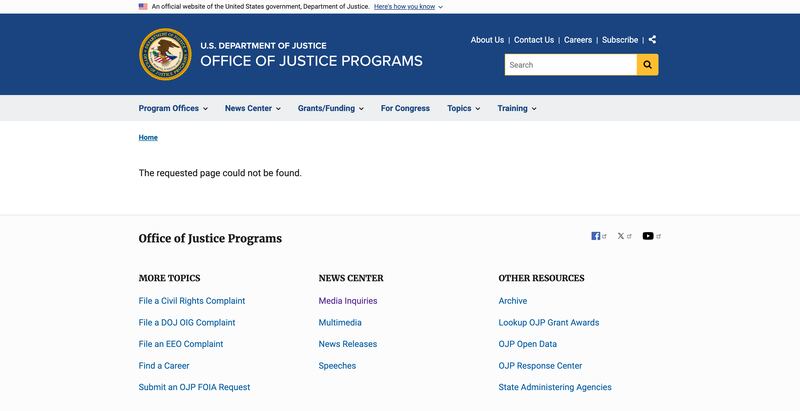Click the About Us header link

(487, 40)
